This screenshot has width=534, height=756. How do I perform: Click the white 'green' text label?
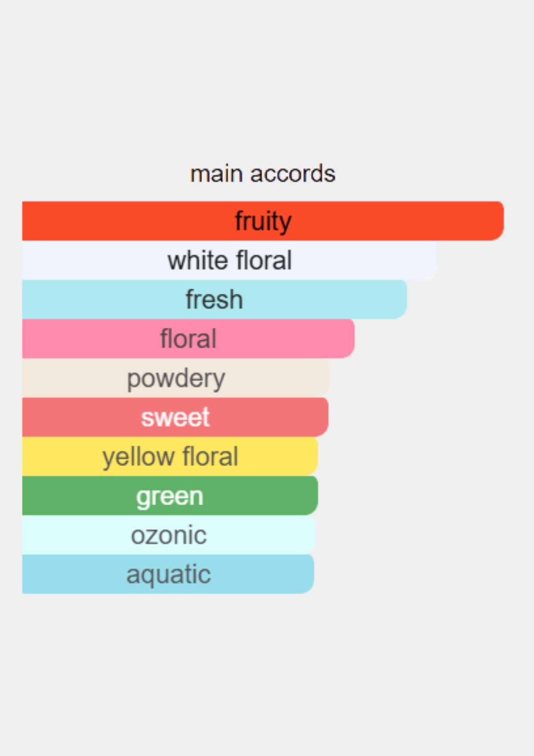click(x=170, y=497)
